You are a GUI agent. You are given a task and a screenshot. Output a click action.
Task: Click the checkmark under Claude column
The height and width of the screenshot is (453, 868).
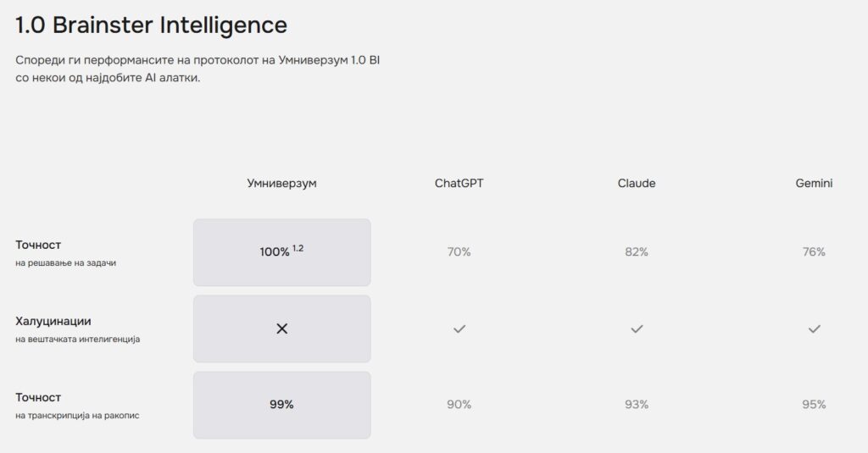tap(637, 329)
